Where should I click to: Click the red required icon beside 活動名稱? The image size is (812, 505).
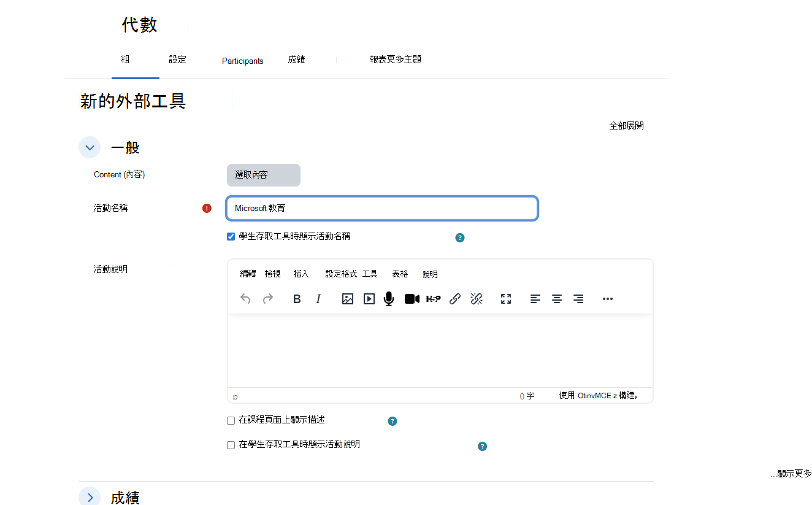207,208
